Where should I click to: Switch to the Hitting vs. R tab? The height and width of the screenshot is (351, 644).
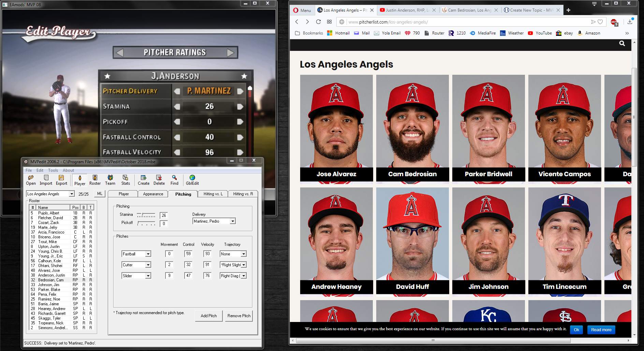243,194
